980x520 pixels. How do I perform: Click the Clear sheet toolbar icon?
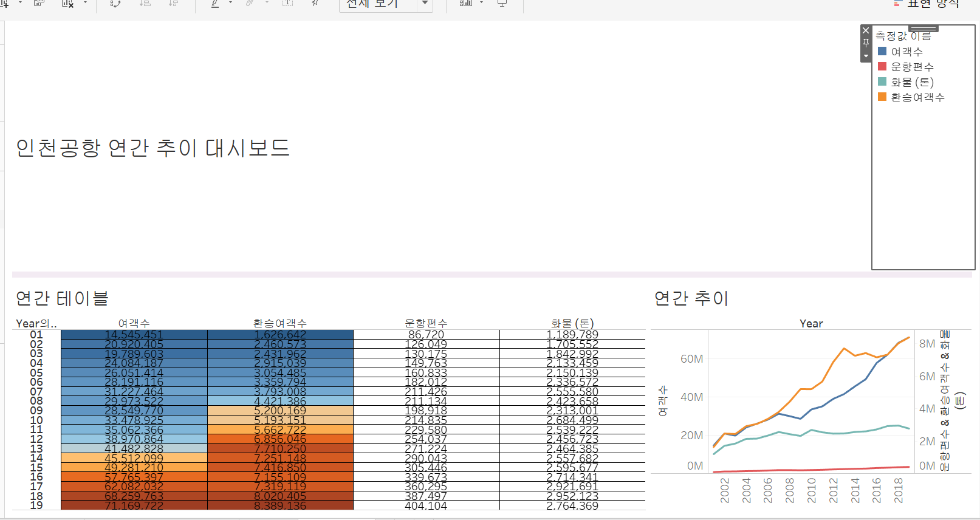67,3
